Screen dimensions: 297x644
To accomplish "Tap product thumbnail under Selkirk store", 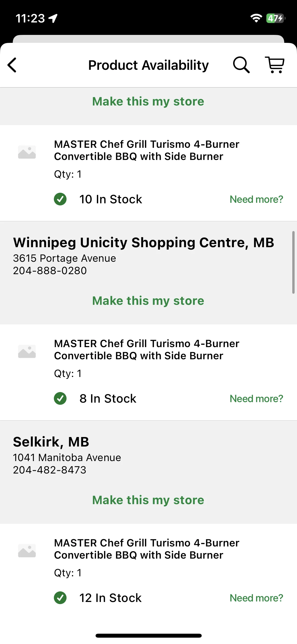I will point(27,551).
